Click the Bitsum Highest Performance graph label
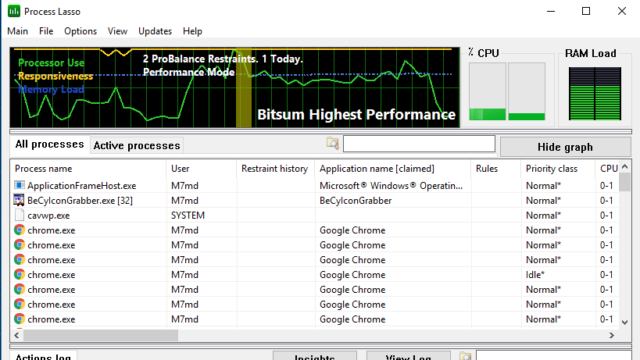640x360 pixels. click(356, 114)
